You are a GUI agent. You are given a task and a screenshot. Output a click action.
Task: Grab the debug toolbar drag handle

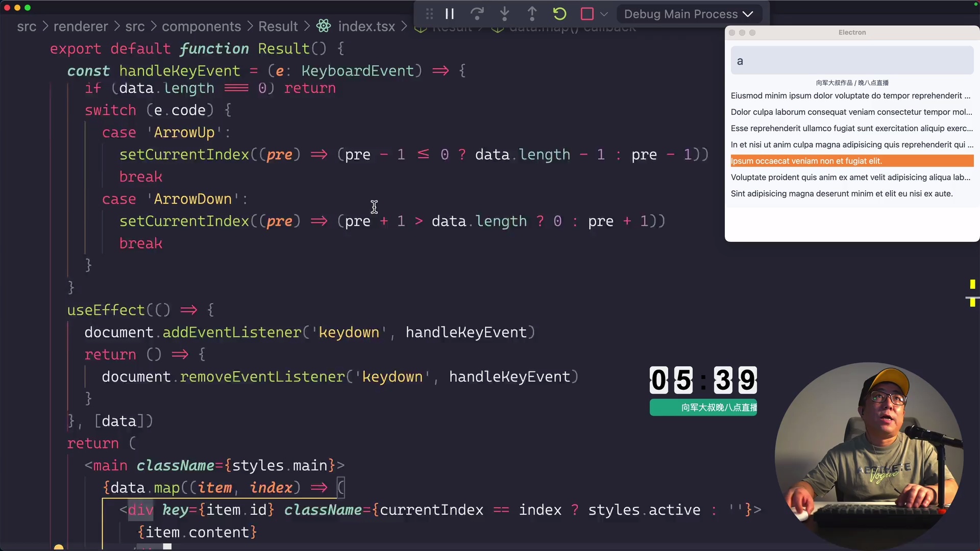click(429, 14)
